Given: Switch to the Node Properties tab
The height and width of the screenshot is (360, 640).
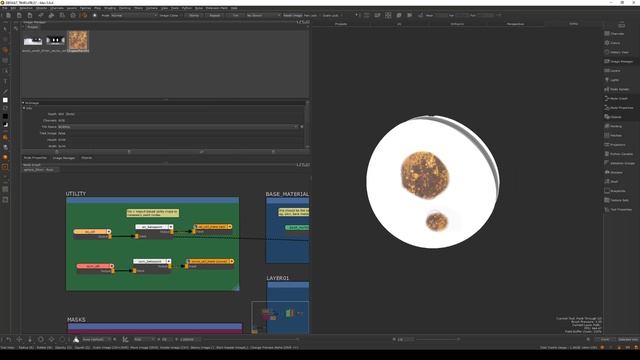Looking at the screenshot, I should click(x=36, y=158).
